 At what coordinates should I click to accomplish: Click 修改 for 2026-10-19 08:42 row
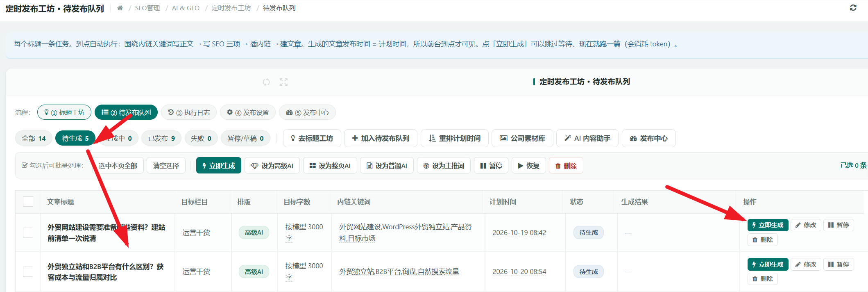(806, 225)
